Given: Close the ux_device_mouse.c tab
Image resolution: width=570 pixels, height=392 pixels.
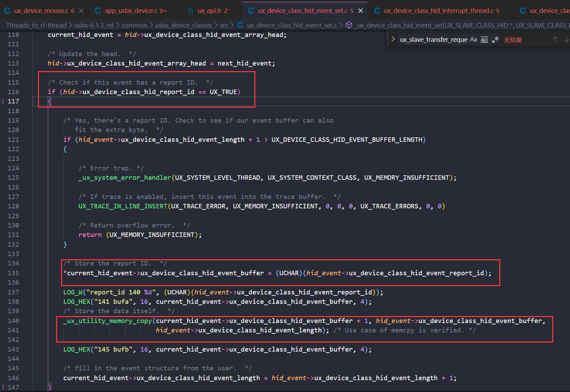Looking at the screenshot, I should pos(81,11).
